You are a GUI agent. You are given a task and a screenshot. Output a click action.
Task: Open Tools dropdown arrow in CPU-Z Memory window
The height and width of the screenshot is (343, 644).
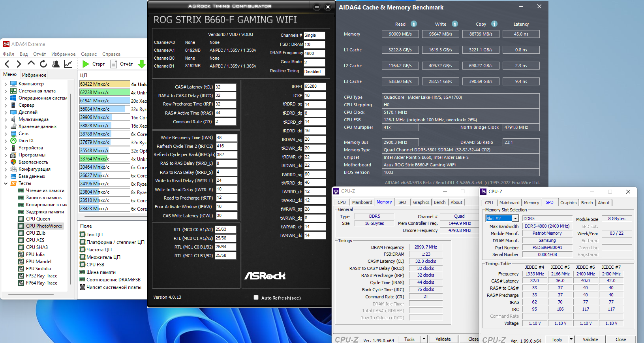click(424, 339)
